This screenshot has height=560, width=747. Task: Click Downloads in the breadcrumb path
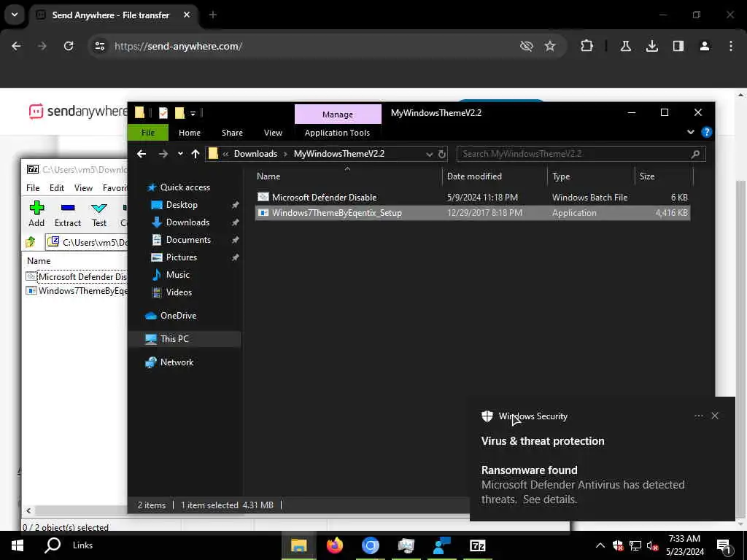(x=255, y=154)
